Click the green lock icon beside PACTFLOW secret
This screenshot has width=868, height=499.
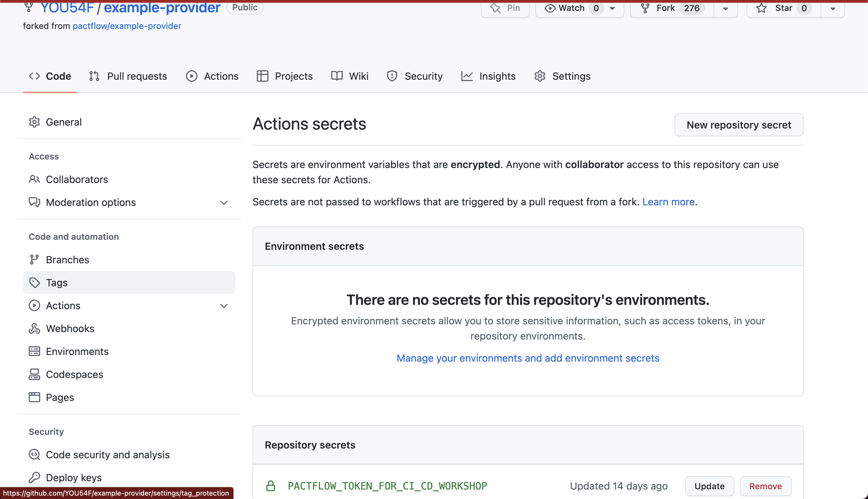click(x=271, y=486)
